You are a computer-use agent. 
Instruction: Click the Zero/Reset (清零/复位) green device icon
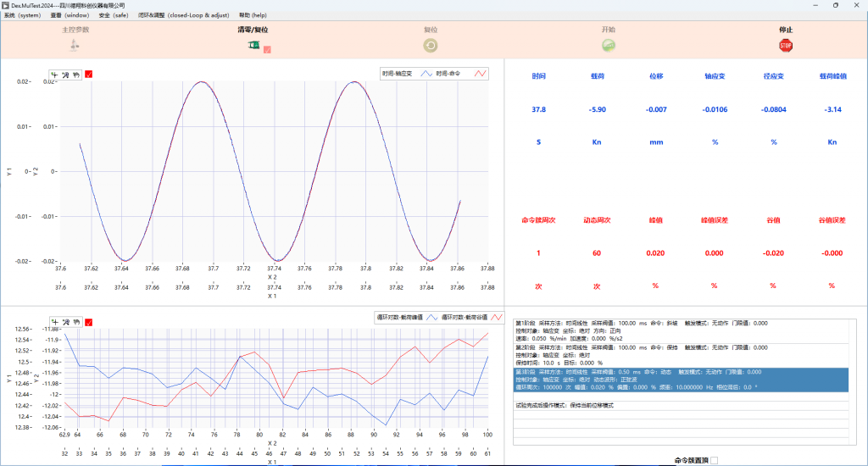pyautogui.click(x=253, y=46)
